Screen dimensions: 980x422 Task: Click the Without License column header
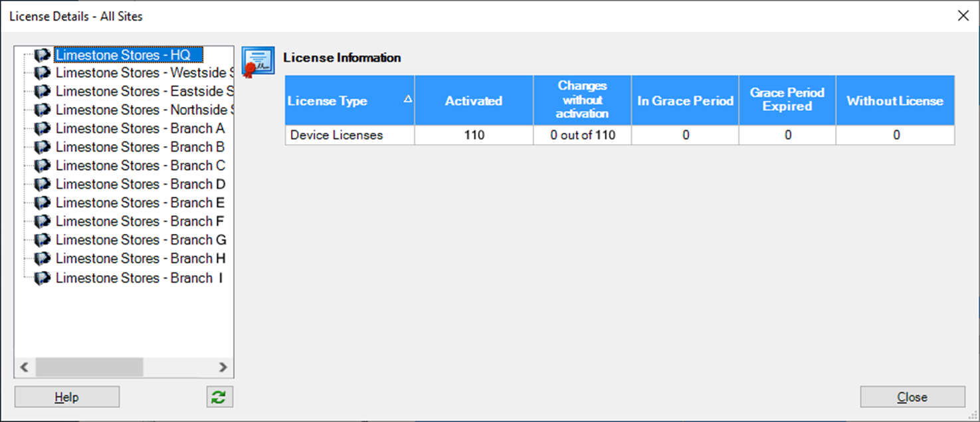(x=895, y=100)
